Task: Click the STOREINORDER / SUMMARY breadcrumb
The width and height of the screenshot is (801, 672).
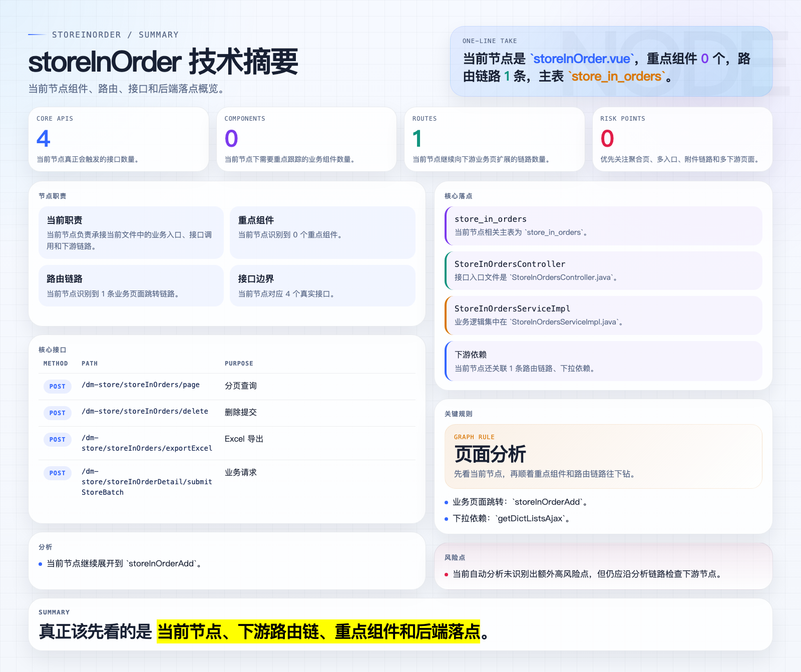Action: [115, 35]
